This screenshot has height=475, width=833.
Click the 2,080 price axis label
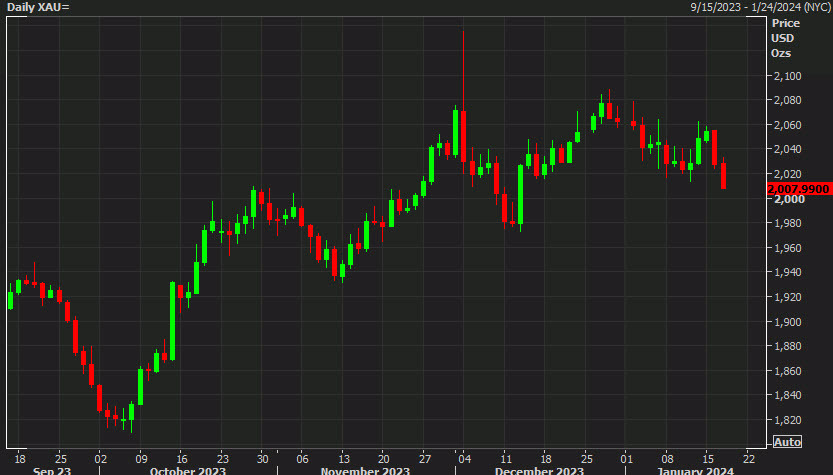[x=787, y=100]
